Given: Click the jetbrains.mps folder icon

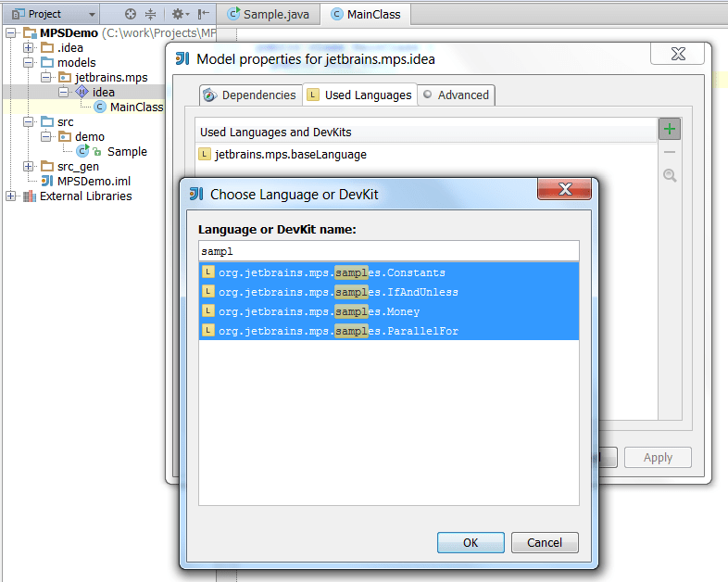Looking at the screenshot, I should coord(65,77).
